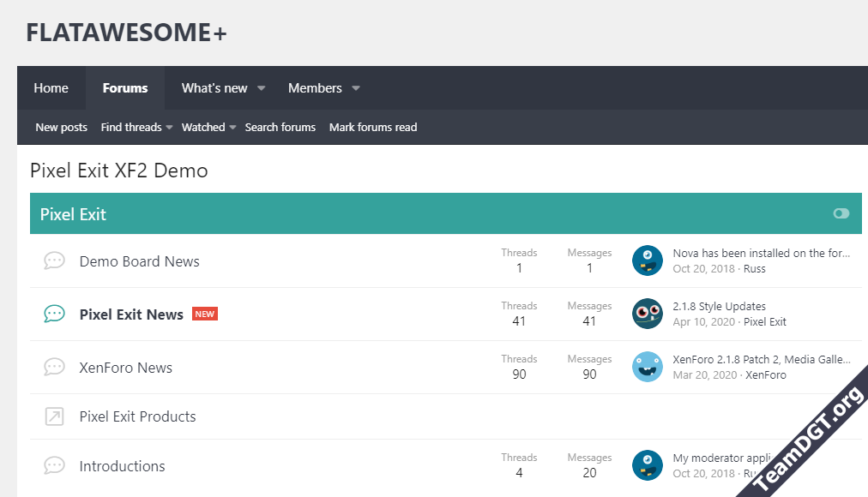The width and height of the screenshot is (868, 497).
Task: Open the Find threads dropdown arrow
Action: tap(169, 127)
